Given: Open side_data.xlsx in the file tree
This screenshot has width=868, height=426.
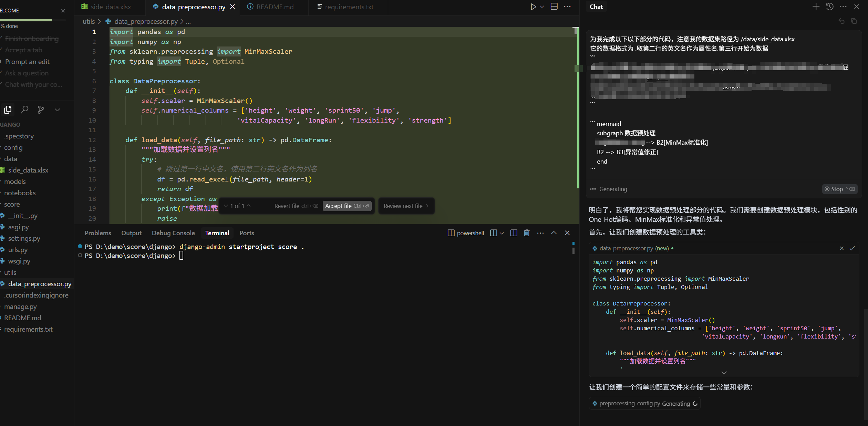Looking at the screenshot, I should tap(28, 170).
